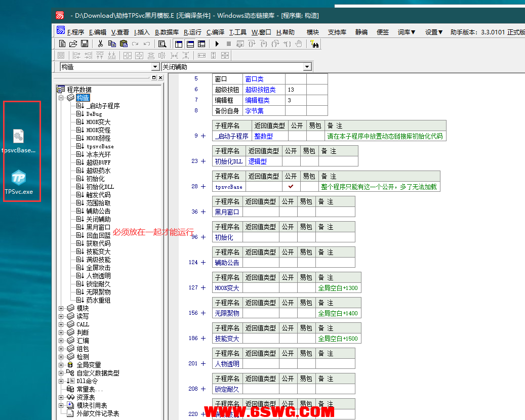
Task: Click the 便签 helper button
Action: click(x=383, y=32)
